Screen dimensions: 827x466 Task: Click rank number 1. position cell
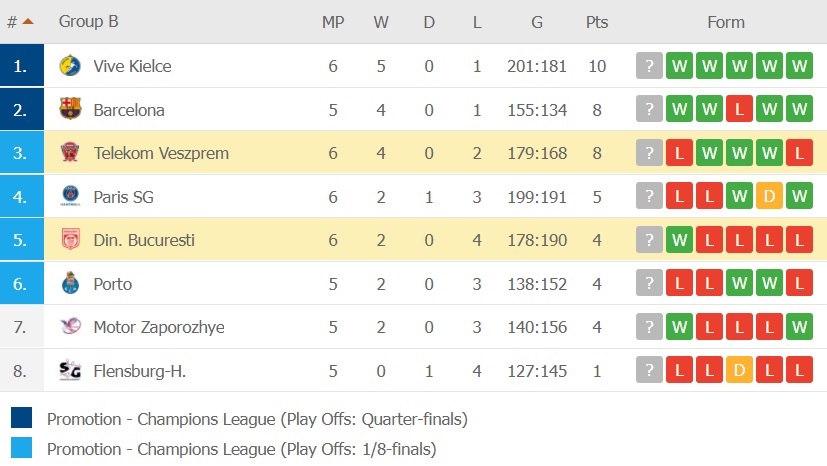click(22, 66)
